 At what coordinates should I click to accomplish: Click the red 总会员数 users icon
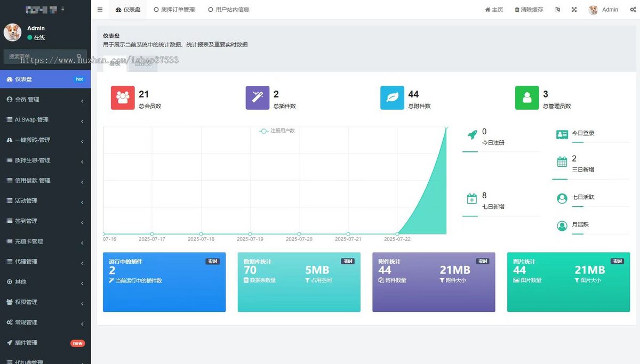[123, 98]
